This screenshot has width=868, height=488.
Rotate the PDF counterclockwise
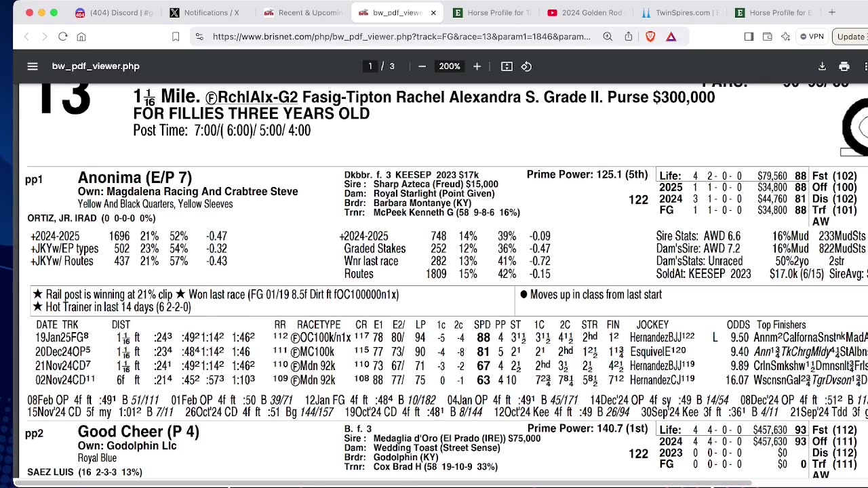click(526, 66)
